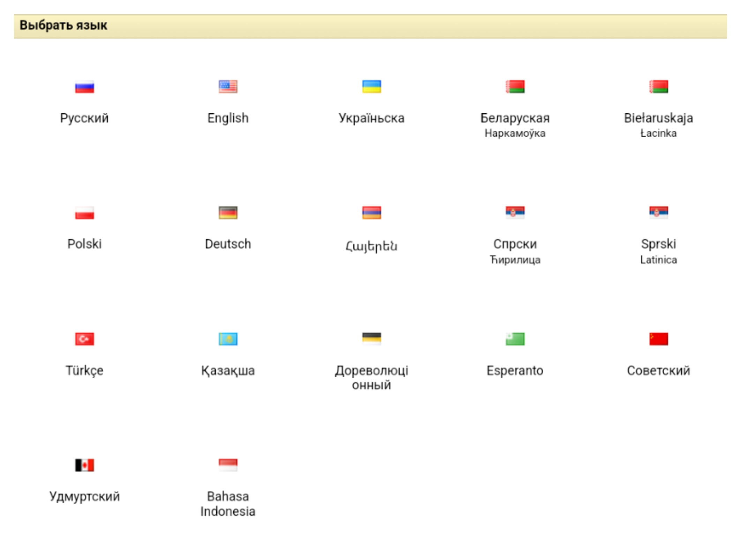This screenshot has width=741, height=560.
Task: Click the Ukrainian flag icon
Action: 372,87
